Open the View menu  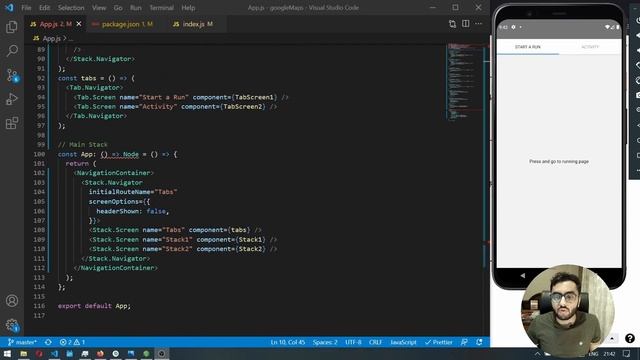(99, 8)
